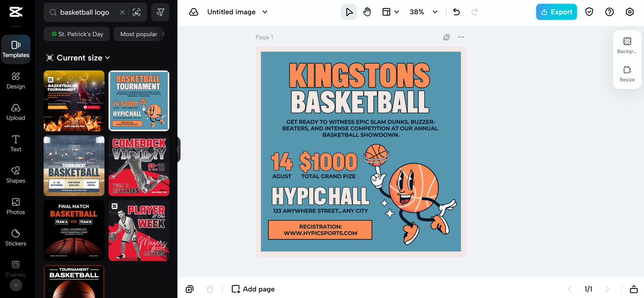Delete the page with the trash icon
The width and height of the screenshot is (644, 298).
point(210,289)
